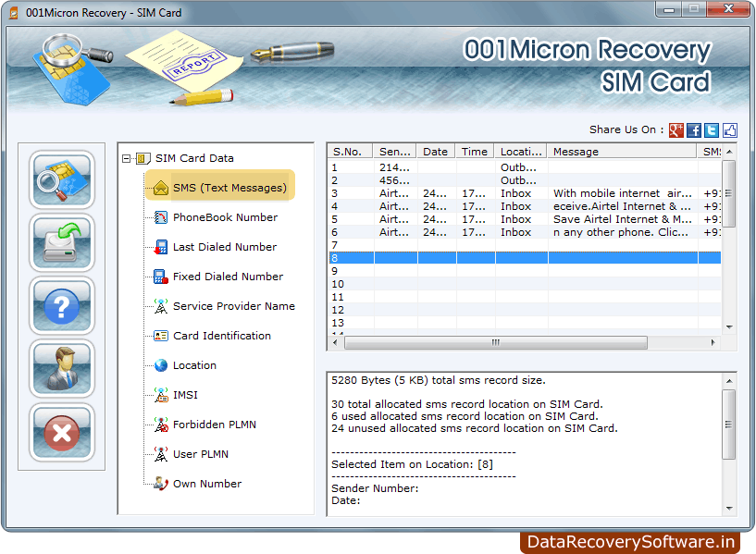Click the User PLMN tower icon

161,454
